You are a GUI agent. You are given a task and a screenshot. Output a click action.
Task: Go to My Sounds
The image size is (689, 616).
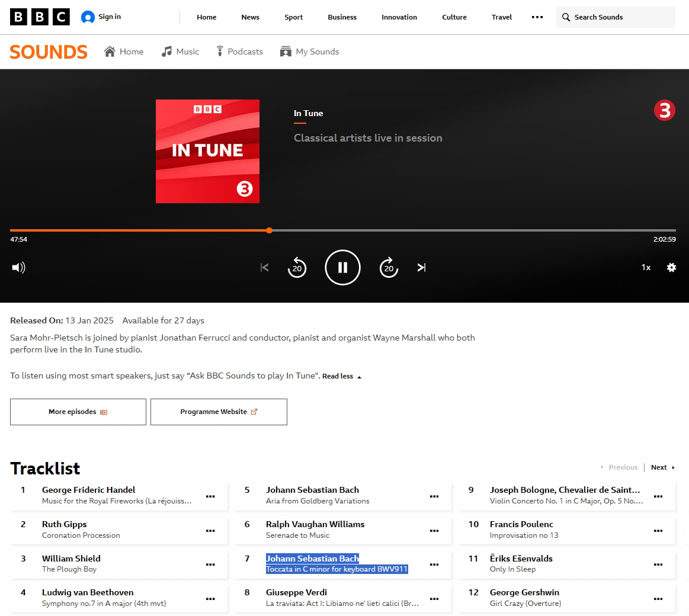coord(309,52)
